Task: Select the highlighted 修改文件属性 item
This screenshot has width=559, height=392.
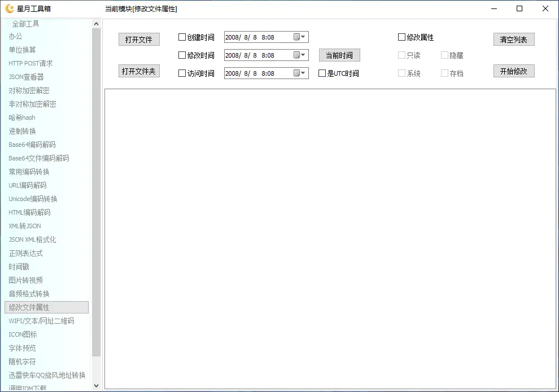Action: [47, 307]
